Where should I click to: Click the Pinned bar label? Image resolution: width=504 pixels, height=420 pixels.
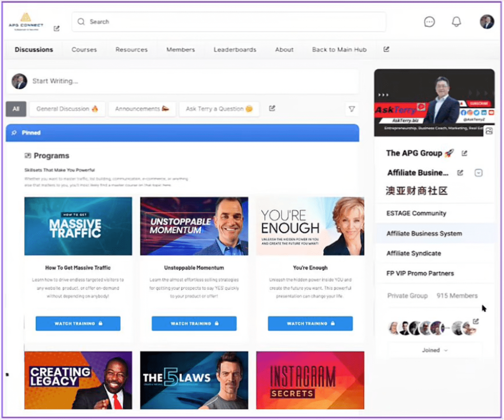coord(31,133)
